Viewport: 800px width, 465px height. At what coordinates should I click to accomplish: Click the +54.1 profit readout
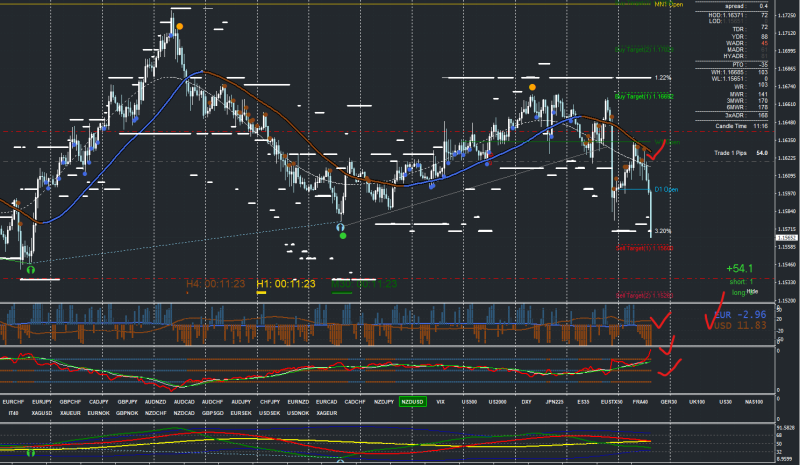click(x=739, y=268)
